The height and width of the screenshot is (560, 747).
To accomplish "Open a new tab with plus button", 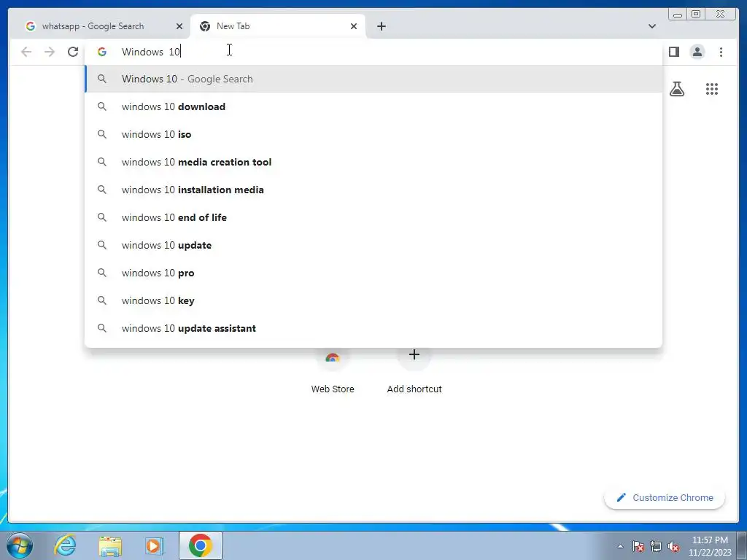I will [381, 26].
